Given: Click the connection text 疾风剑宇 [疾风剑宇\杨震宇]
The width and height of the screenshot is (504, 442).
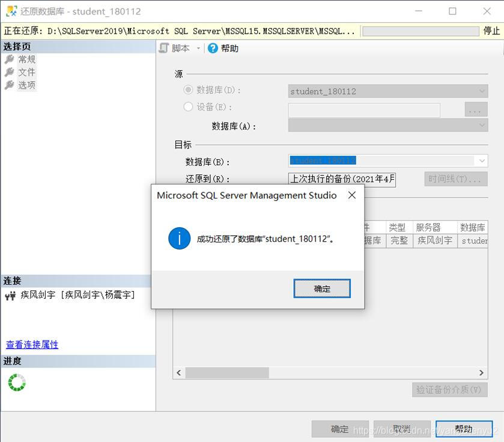Looking at the screenshot, I should pos(77,295).
